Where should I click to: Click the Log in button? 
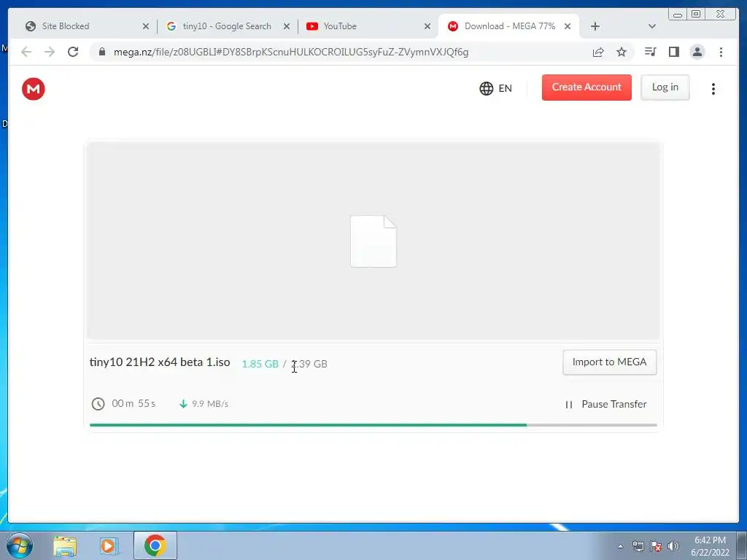tap(665, 87)
